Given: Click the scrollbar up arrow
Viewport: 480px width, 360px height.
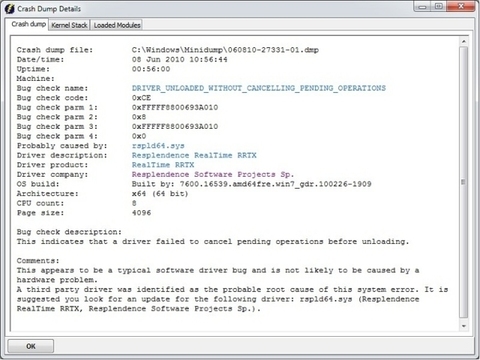Looking at the screenshot, I should click(464, 42).
